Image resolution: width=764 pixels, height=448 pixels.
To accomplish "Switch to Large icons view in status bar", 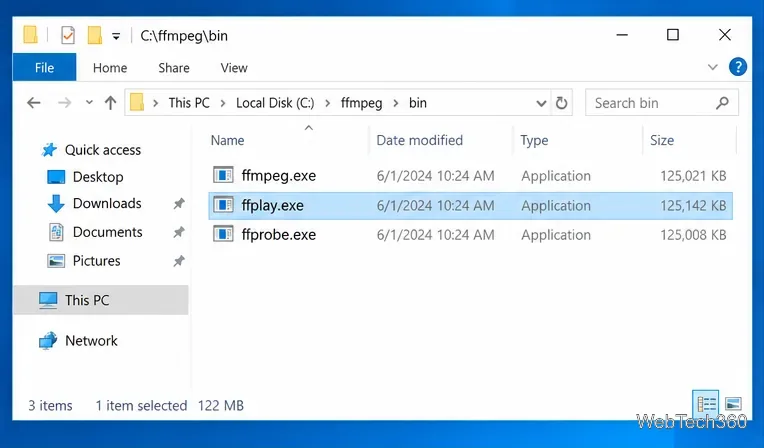I will (x=733, y=404).
